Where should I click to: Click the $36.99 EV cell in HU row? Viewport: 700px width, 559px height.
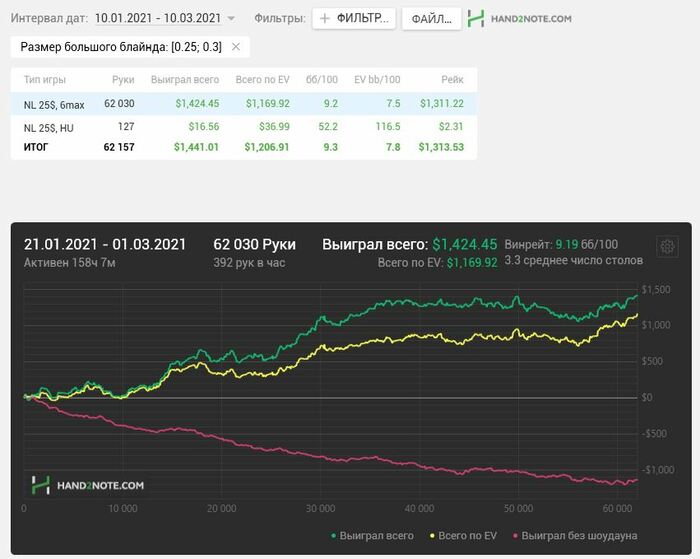[275, 127]
